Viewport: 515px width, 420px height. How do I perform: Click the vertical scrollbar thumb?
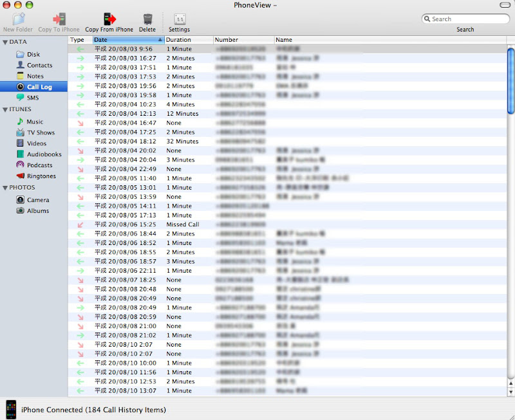coord(510,81)
